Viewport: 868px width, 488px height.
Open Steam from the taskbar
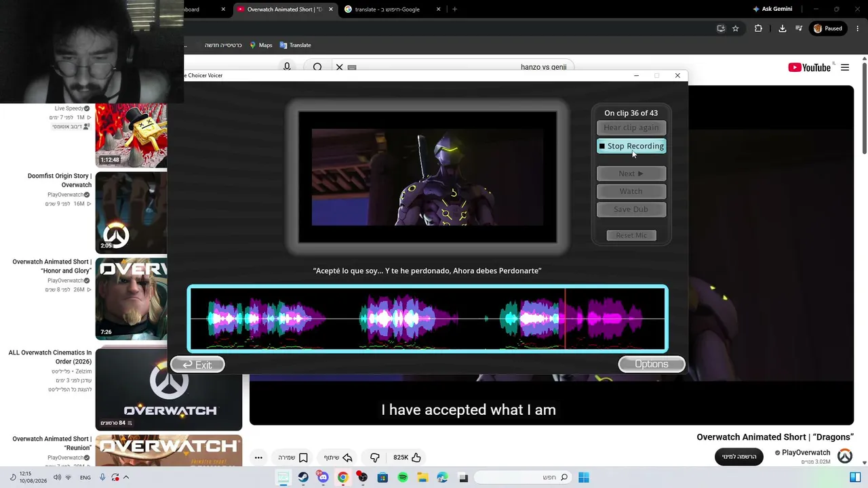click(303, 478)
